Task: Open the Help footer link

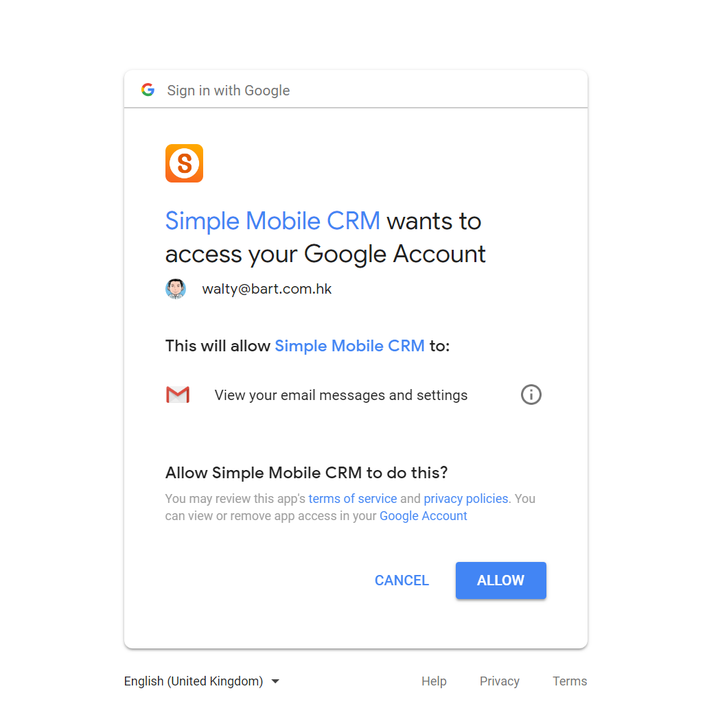Action: (434, 681)
